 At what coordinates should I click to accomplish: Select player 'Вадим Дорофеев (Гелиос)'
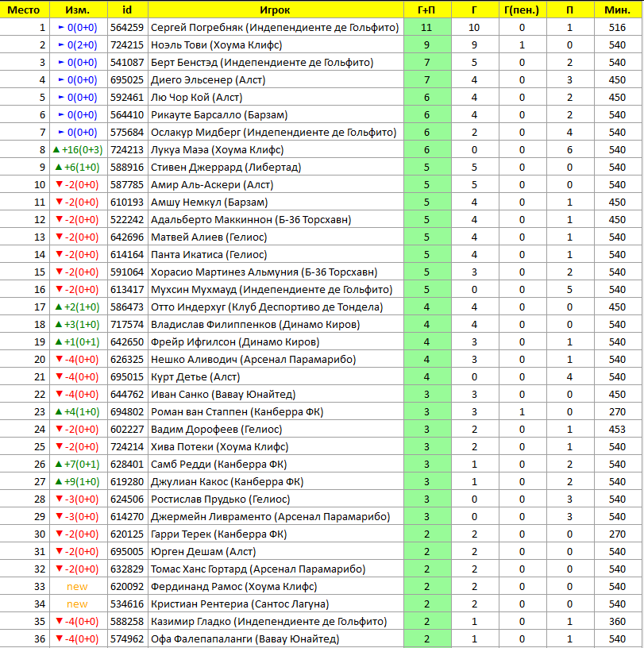pos(217,429)
